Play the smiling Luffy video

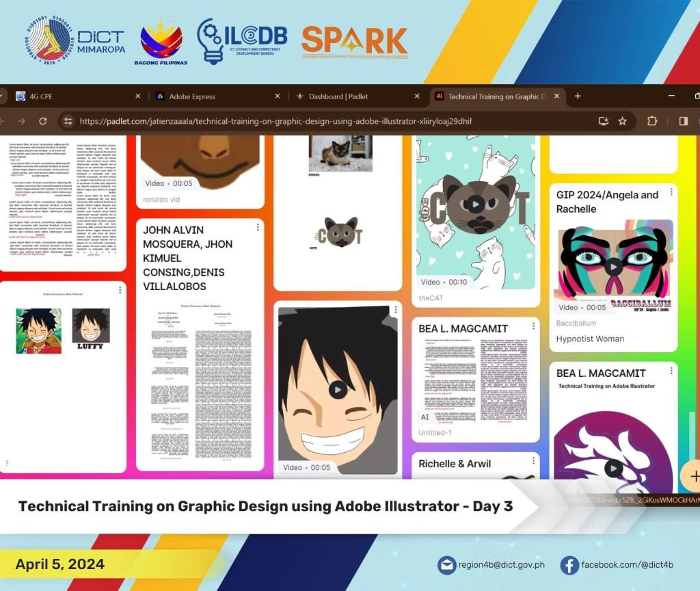click(x=338, y=390)
